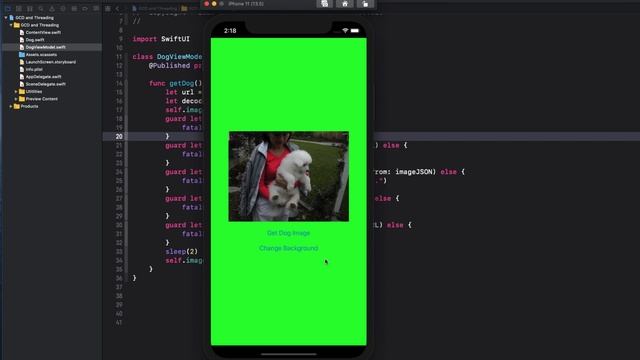Click line number 20 in the gutter
Screen dimensions: 640x360
point(119,136)
